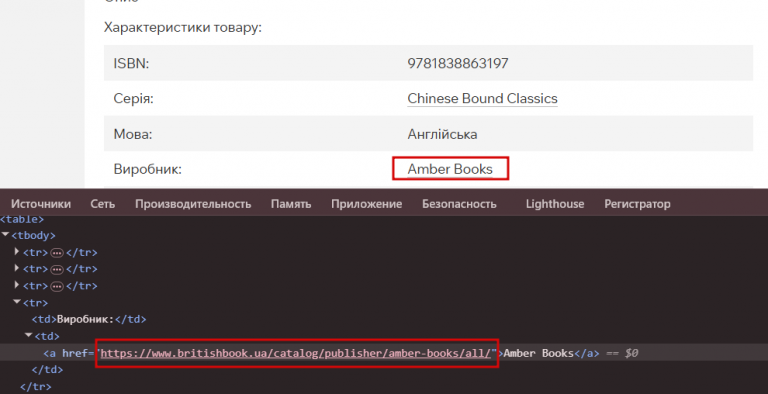Screen dimensions: 768x394
Task: Click the ellipsis badge in third tr
Action: click(x=57, y=286)
